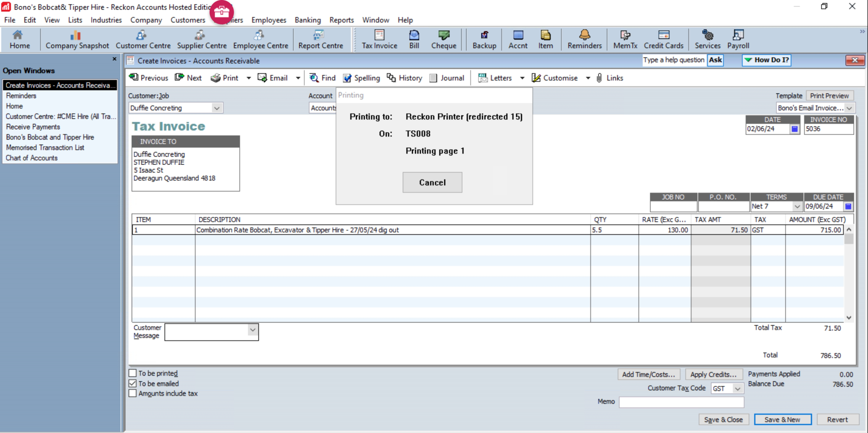This screenshot has height=433, width=868.
Task: Expand the Customise options arrow
Action: (x=588, y=78)
